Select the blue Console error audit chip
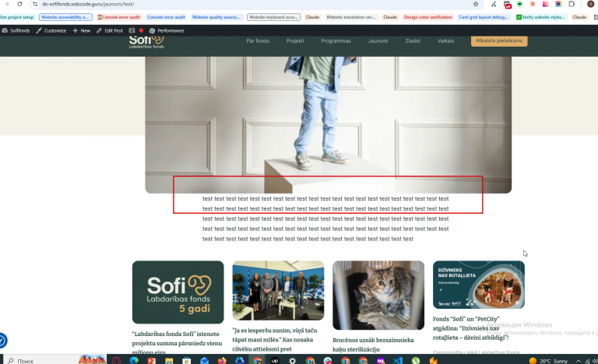The image size is (598, 364). point(166,17)
